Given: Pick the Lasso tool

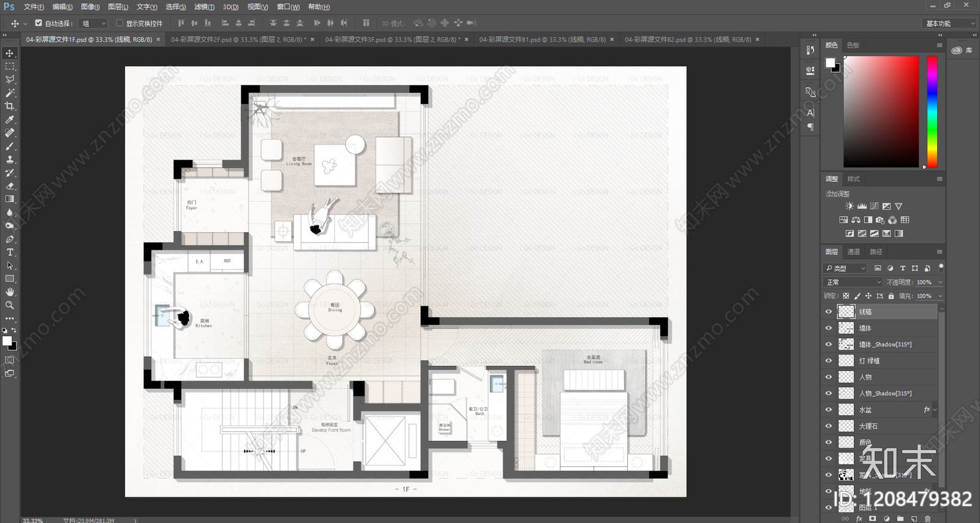Looking at the screenshot, I should pyautogui.click(x=10, y=80).
